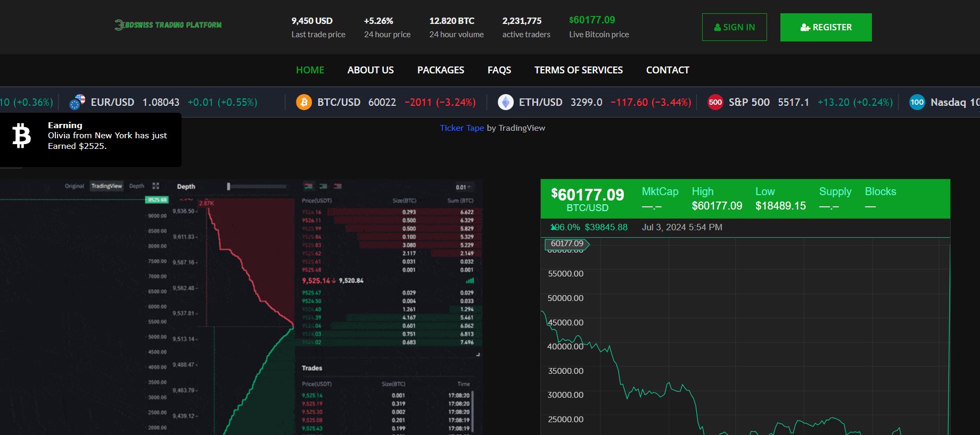Image resolution: width=980 pixels, height=435 pixels.
Task: Go to PACKAGES in the navigation
Action: pos(441,70)
